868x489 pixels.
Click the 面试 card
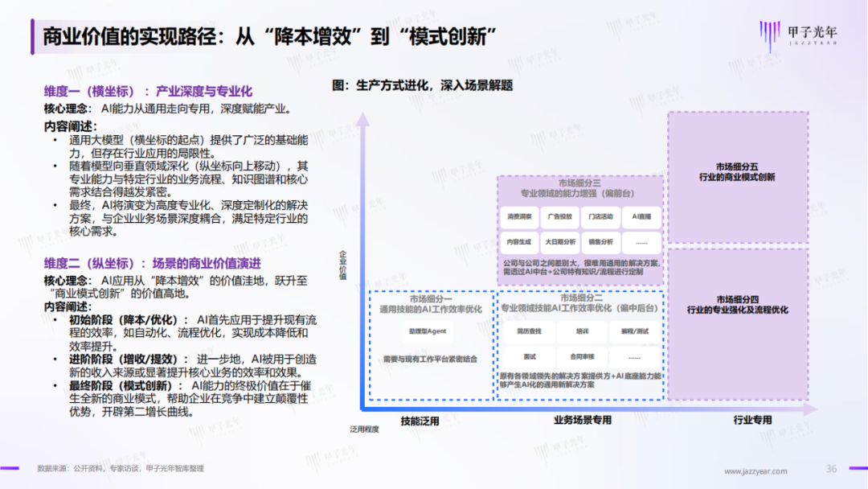point(529,356)
